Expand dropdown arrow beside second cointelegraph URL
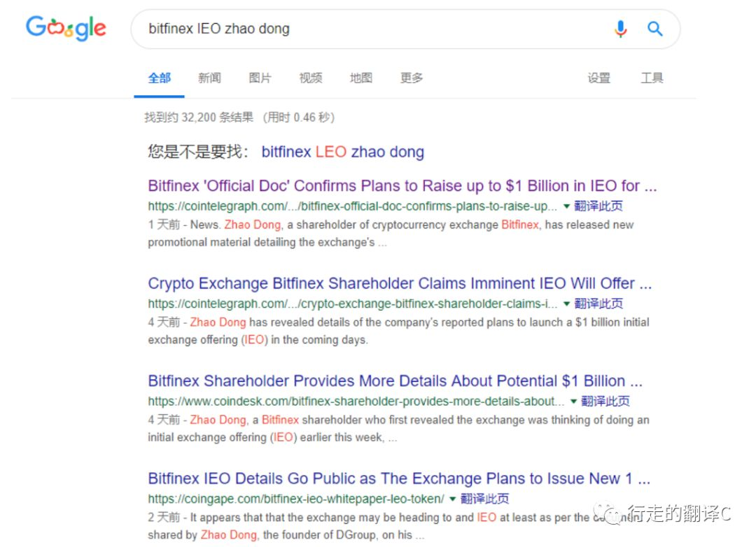756x547 pixels. pyautogui.click(x=567, y=304)
